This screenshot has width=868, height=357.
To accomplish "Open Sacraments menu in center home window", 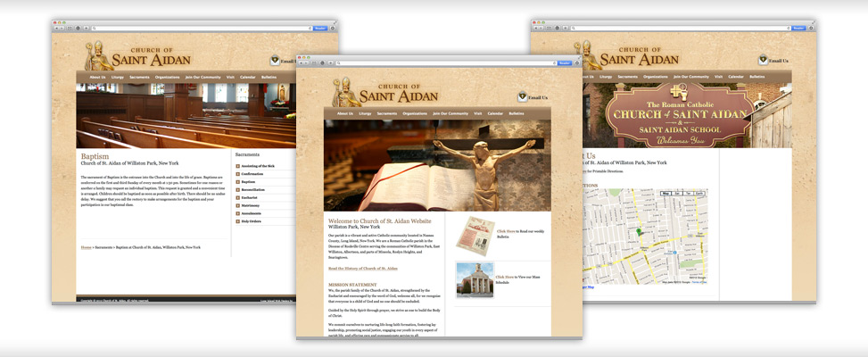I will point(387,113).
